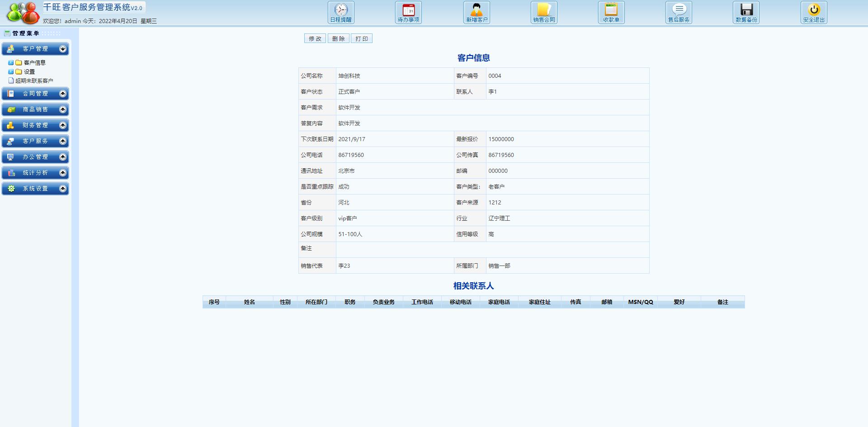
Task: Expand 系统设置 section with its arrow
Action: coord(63,189)
